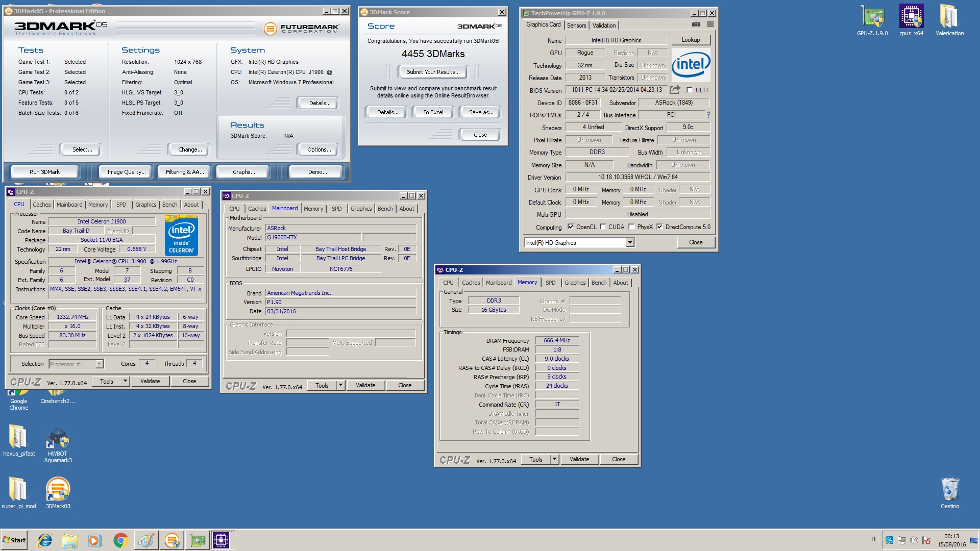Switch to the Paint taskbar button
The height and width of the screenshot is (551, 980).
point(146,540)
